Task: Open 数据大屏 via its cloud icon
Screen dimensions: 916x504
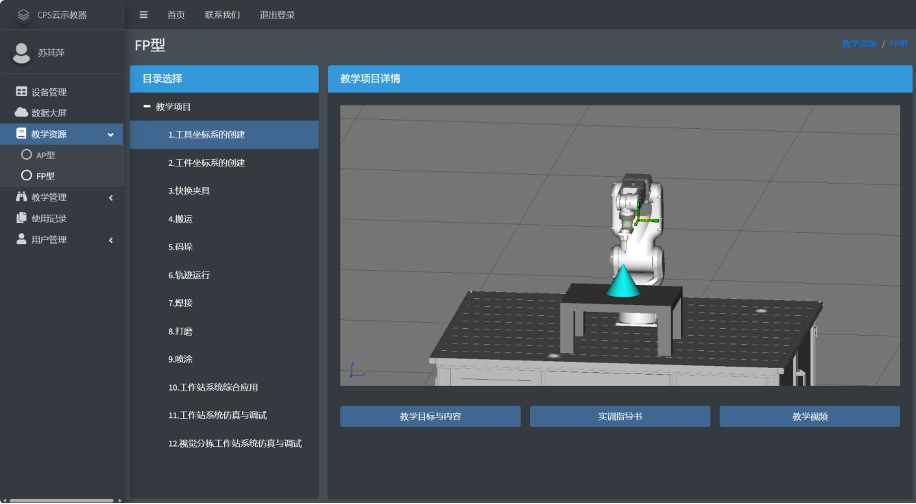Action: (22, 112)
